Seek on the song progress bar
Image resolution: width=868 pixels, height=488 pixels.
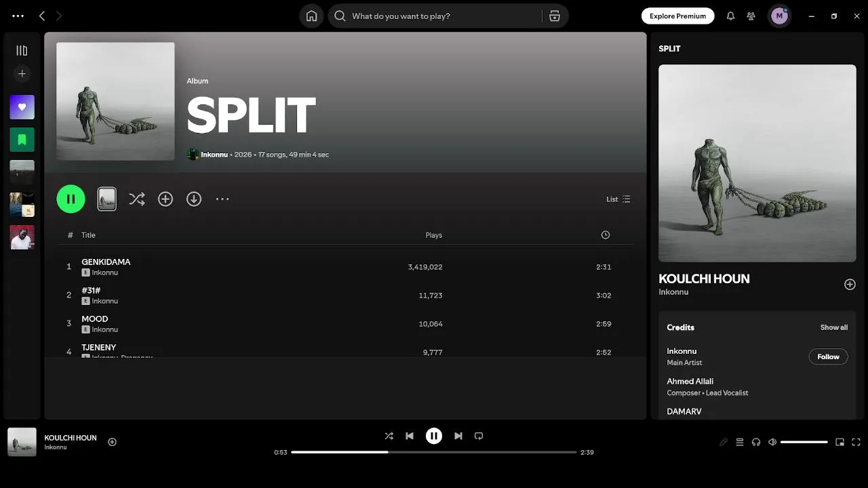click(434, 452)
